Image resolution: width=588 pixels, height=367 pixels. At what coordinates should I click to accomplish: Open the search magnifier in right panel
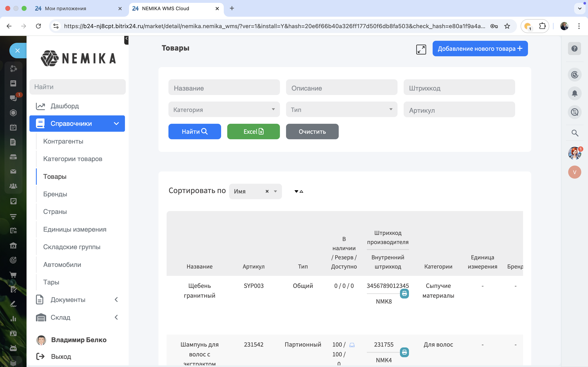click(575, 133)
